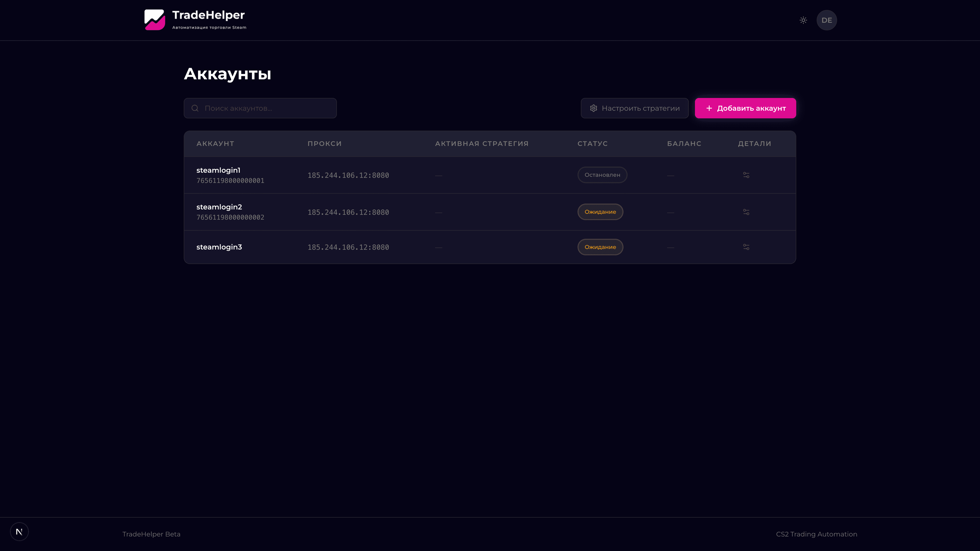Open details icon for steamlogin2
Viewport: 980px width, 551px height.
click(x=746, y=212)
